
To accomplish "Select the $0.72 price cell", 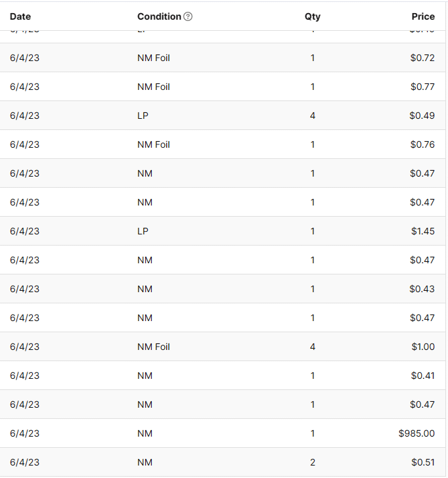I will coord(422,58).
